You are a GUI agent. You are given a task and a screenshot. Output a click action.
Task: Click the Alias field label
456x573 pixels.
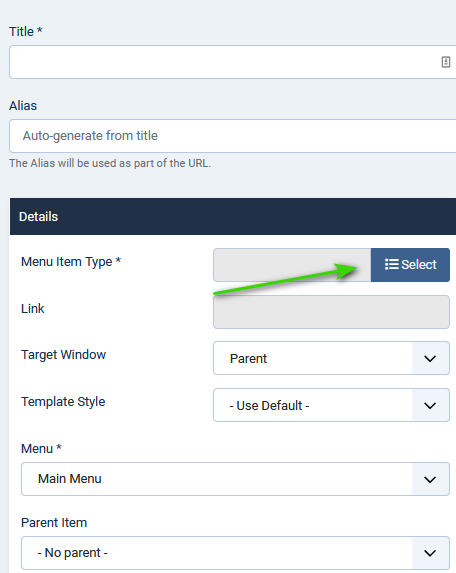tap(23, 106)
